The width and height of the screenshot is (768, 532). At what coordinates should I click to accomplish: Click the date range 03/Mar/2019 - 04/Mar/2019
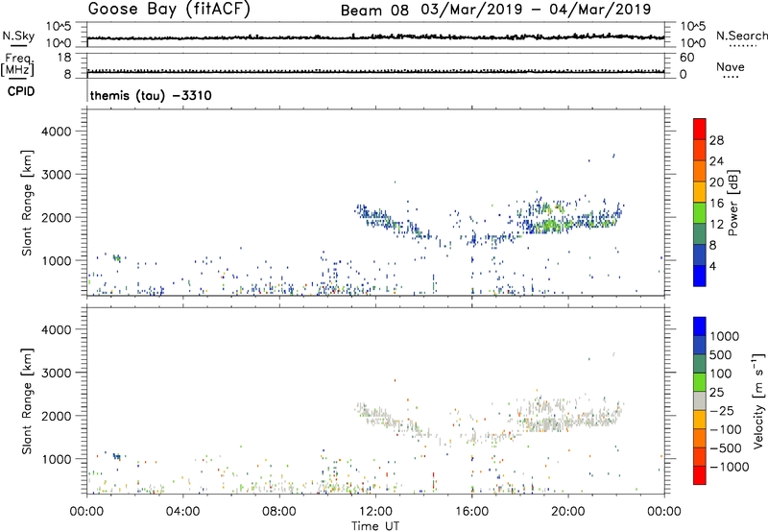537,10
